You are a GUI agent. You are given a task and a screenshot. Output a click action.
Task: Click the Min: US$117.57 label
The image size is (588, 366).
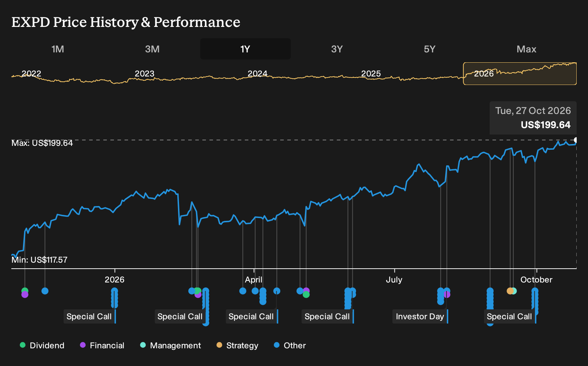point(39,260)
